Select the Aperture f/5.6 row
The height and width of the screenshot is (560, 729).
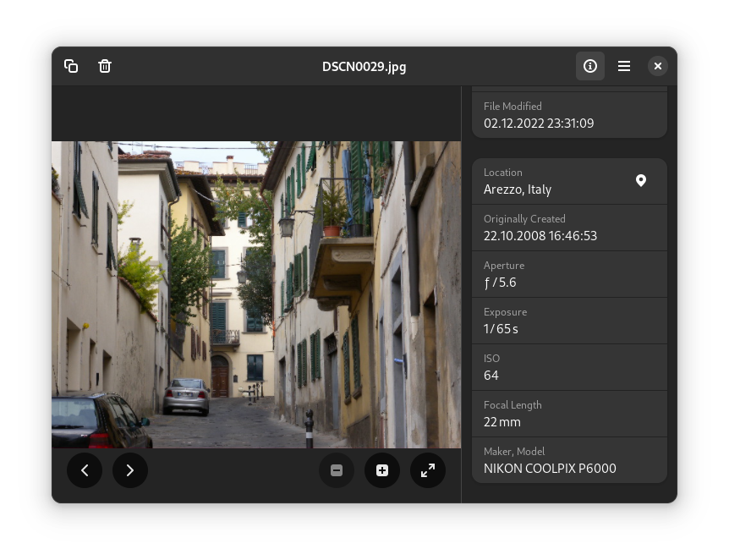569,274
